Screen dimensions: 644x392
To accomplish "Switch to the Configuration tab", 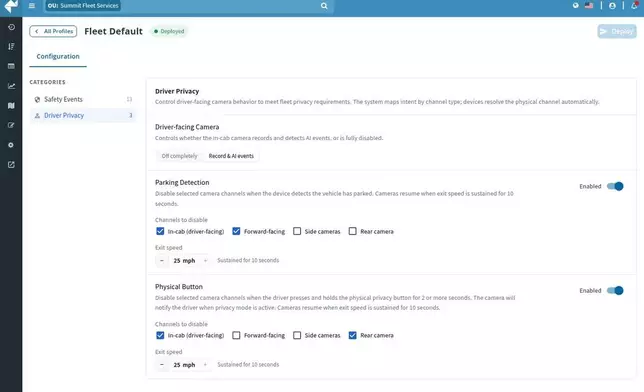I will (58, 56).
